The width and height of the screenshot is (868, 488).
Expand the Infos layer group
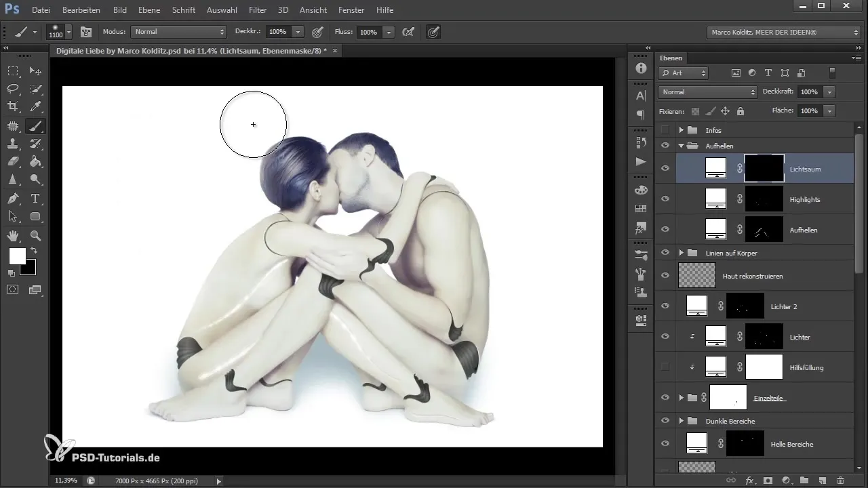(682, 130)
